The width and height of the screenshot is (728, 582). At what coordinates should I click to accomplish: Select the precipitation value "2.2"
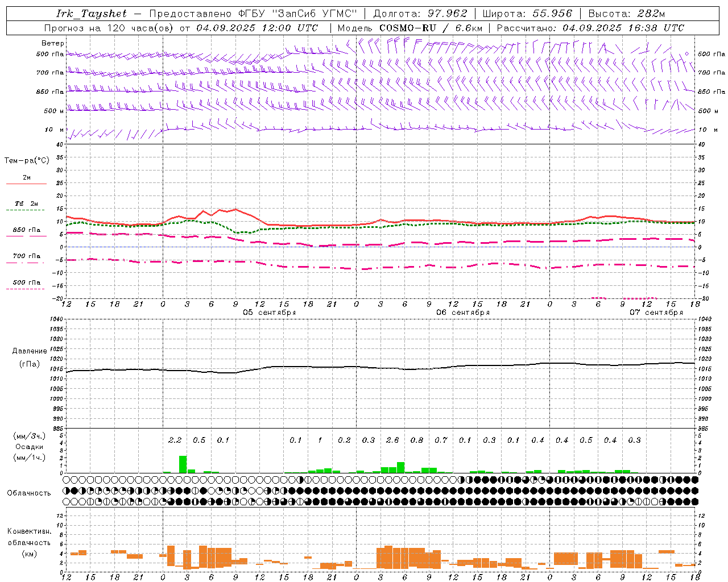click(x=175, y=440)
